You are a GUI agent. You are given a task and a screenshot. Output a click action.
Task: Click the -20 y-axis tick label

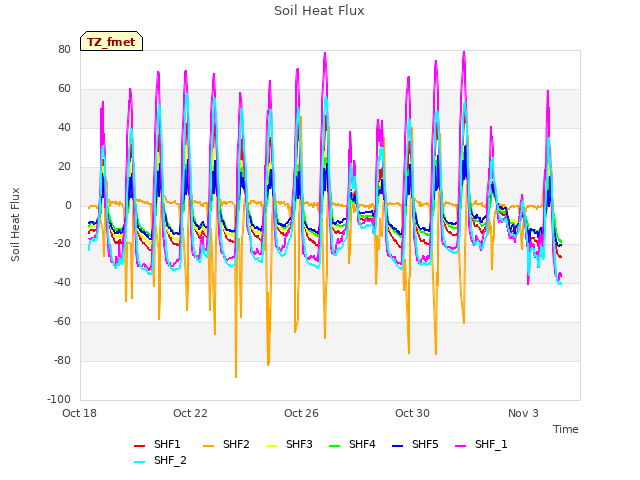point(62,244)
